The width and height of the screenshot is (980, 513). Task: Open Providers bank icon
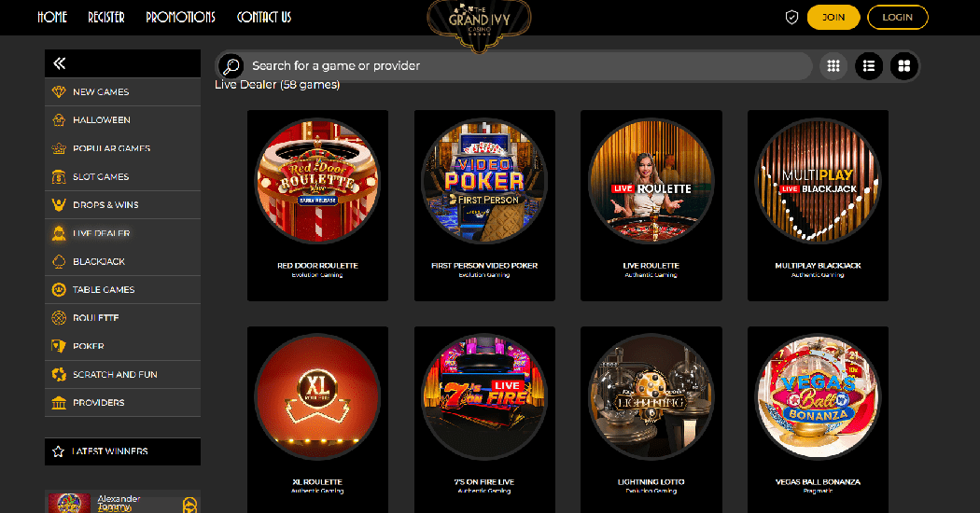tap(59, 402)
